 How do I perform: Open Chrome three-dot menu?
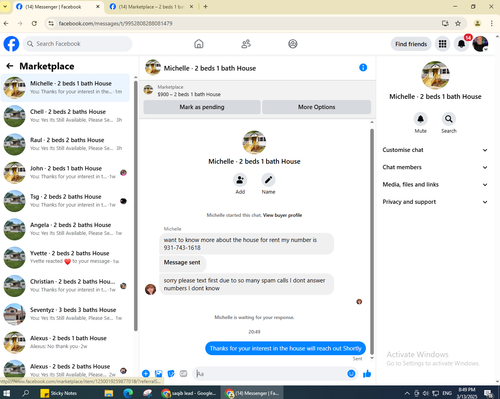[492, 23]
